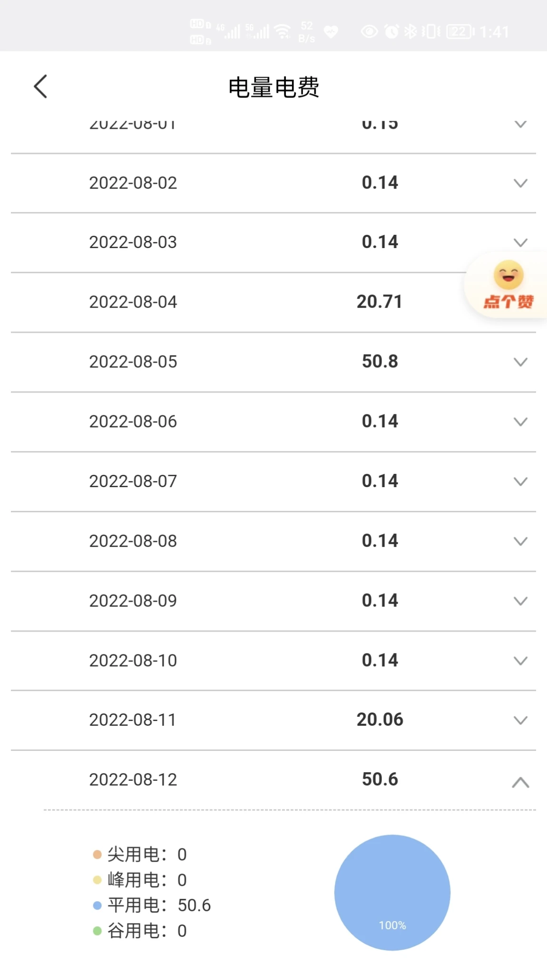Tap the Wi-Fi status bar icon

[x=283, y=31]
